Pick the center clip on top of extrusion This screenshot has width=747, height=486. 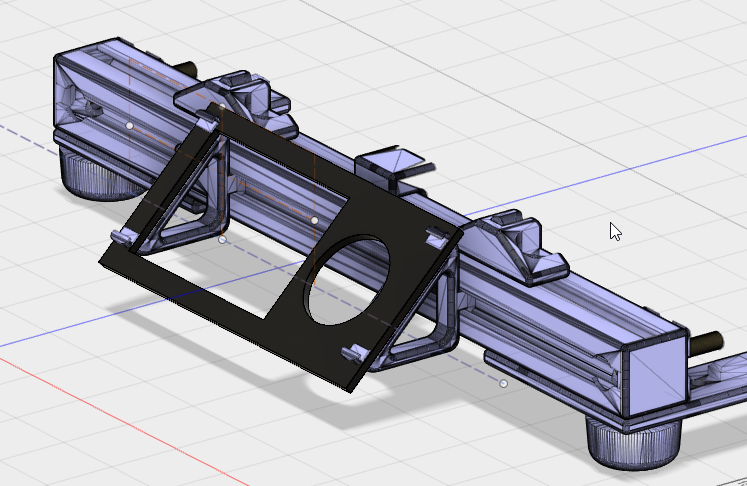pyautogui.click(x=393, y=169)
